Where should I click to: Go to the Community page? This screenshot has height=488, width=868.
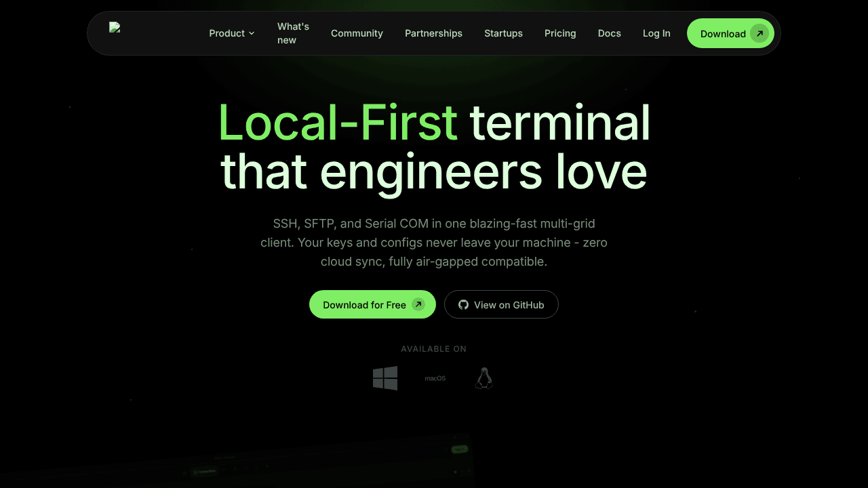[x=357, y=33]
